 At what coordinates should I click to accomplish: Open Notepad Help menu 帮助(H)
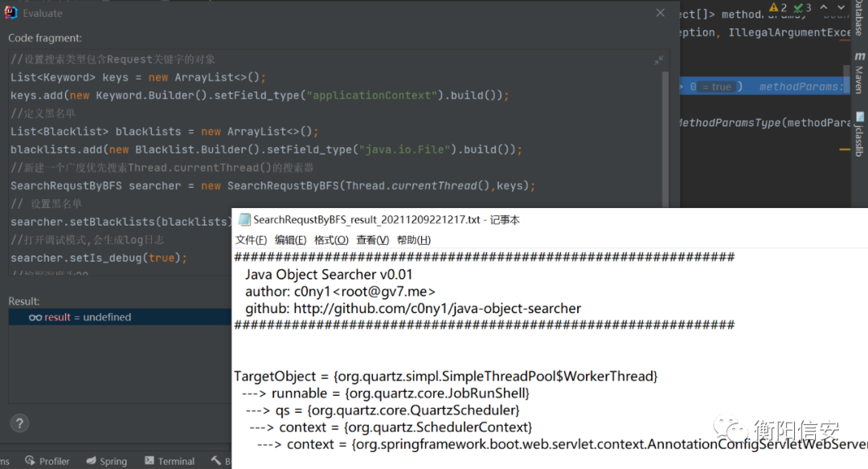[x=414, y=240]
